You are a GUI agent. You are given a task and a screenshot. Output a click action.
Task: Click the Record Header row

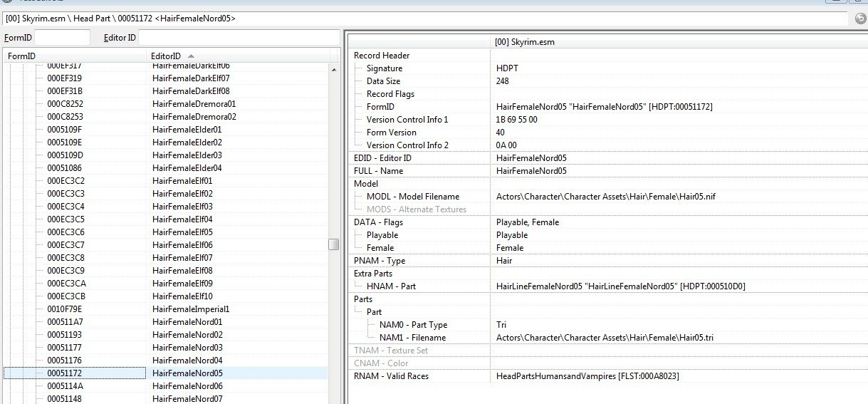610,56
